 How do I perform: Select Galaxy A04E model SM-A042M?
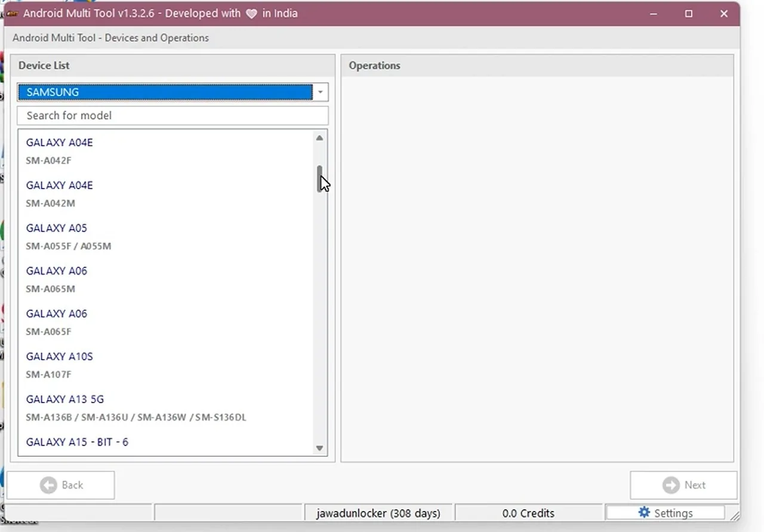click(165, 194)
